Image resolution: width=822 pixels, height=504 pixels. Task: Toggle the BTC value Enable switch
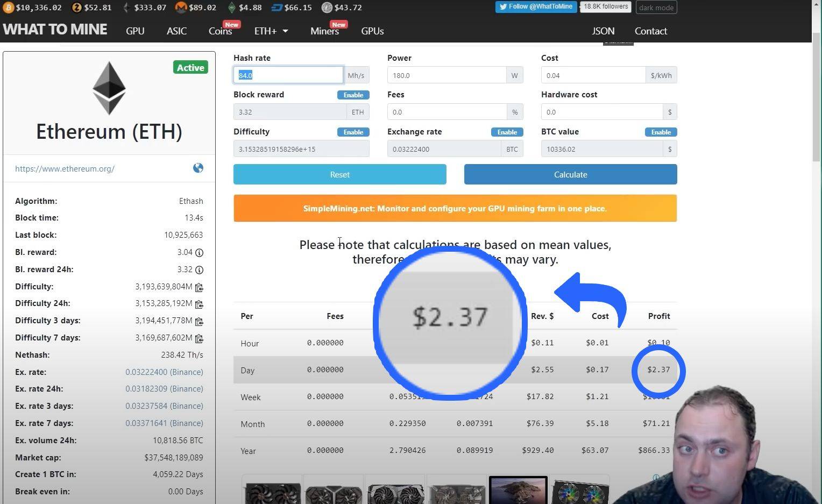(x=661, y=132)
